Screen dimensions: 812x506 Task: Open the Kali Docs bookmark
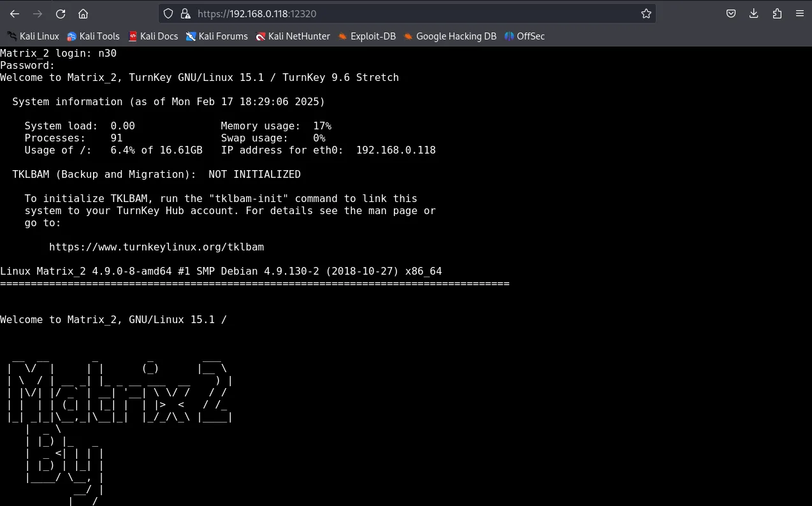click(153, 36)
